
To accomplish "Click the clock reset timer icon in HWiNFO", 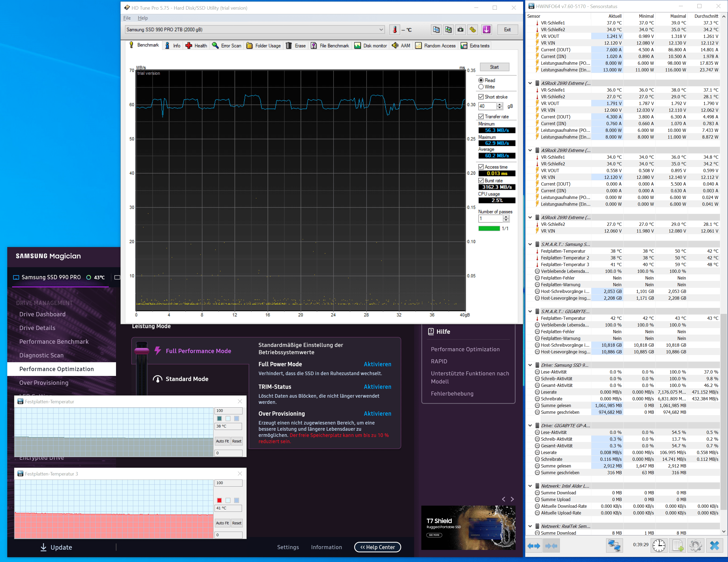I will [659, 546].
